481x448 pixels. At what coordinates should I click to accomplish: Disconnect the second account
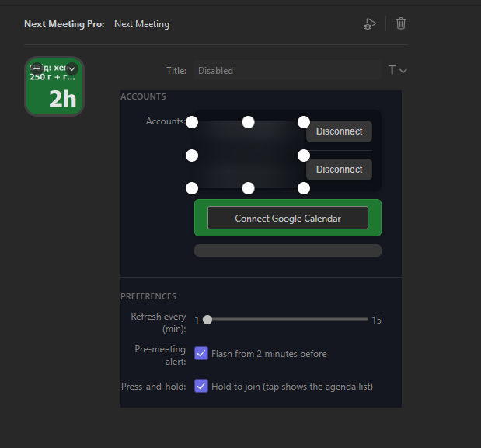tap(339, 170)
